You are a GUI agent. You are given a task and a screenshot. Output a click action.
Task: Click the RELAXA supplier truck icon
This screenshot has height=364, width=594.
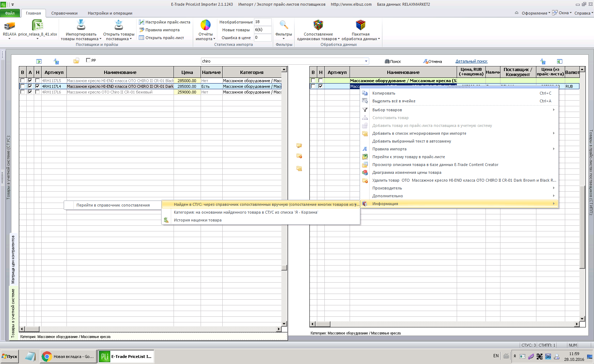pyautogui.click(x=10, y=26)
